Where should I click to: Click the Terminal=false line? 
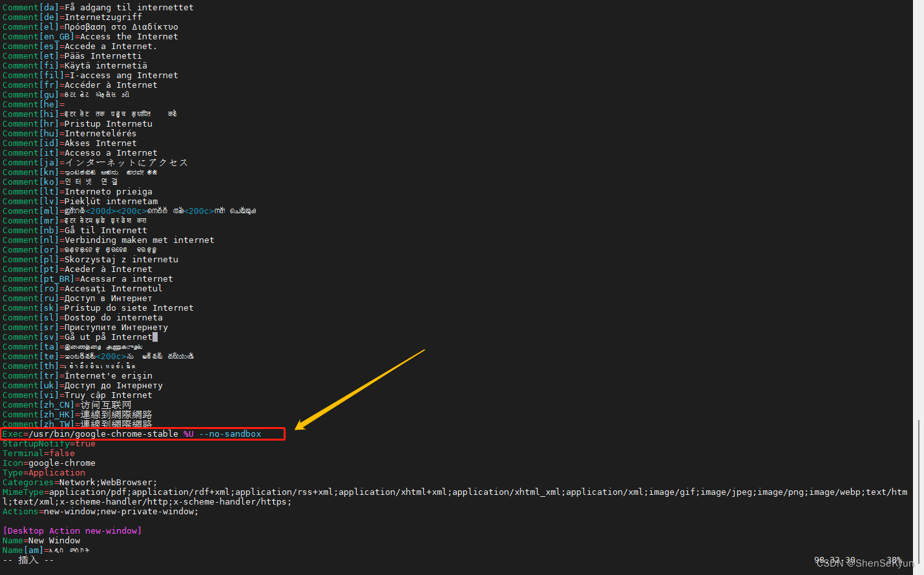tap(39, 454)
